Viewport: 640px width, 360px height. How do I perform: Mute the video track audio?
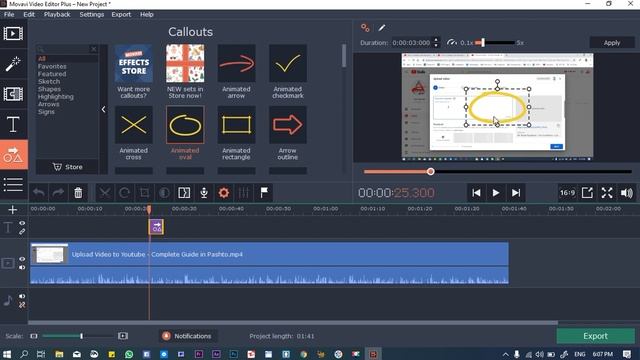point(22,267)
